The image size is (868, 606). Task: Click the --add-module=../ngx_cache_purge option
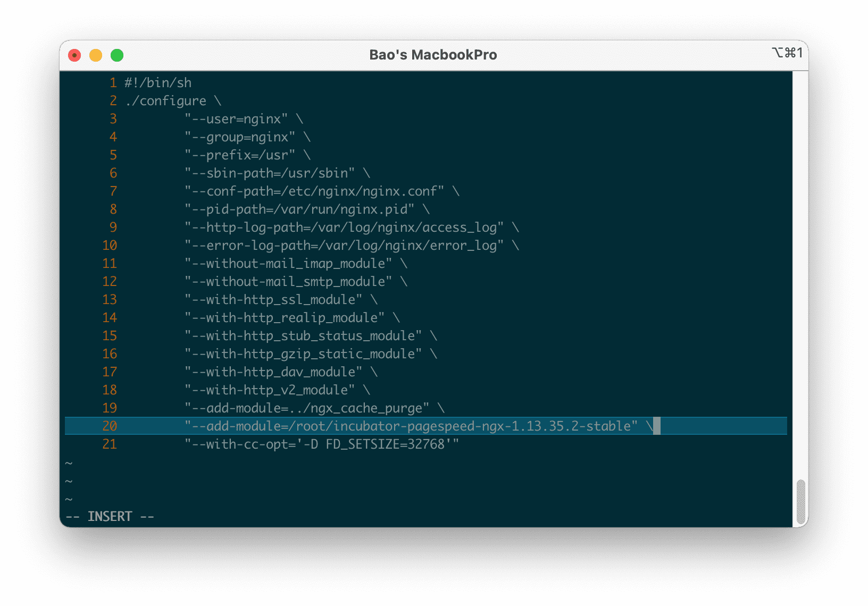point(307,408)
